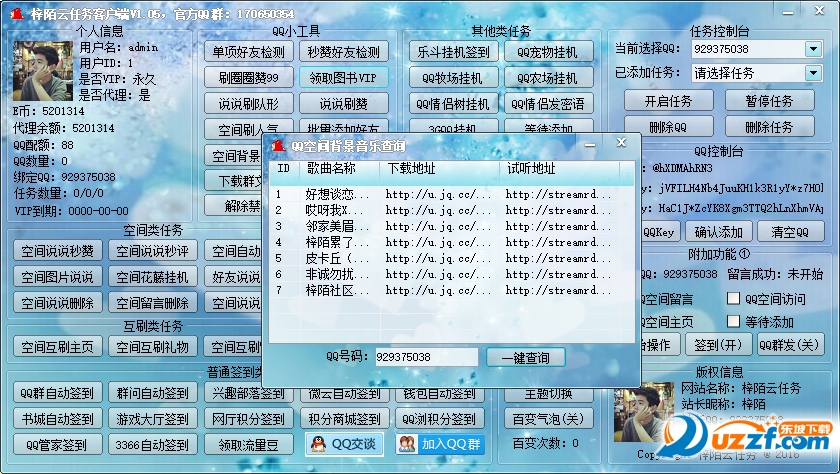Open the 当前选择QQ dropdown arrow

point(813,49)
